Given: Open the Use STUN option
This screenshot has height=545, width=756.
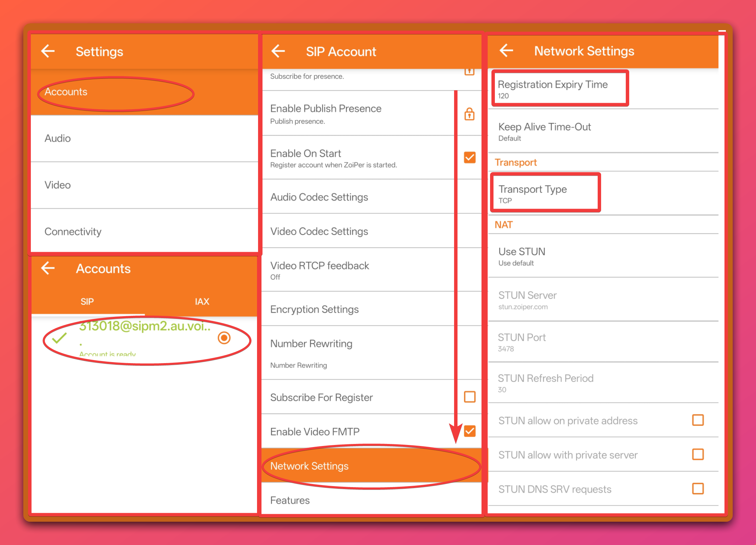Looking at the screenshot, I should (603, 256).
